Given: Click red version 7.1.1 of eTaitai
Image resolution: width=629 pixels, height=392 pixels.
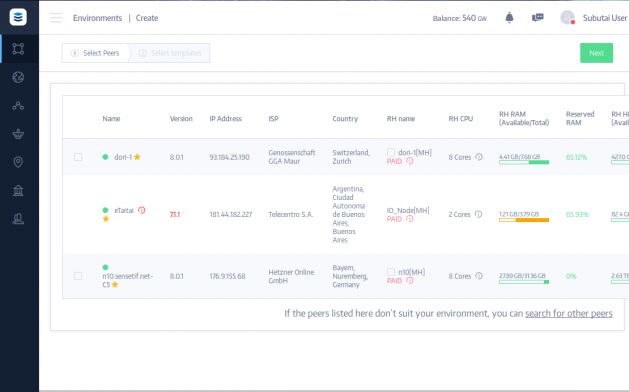Looking at the screenshot, I should click(175, 214).
